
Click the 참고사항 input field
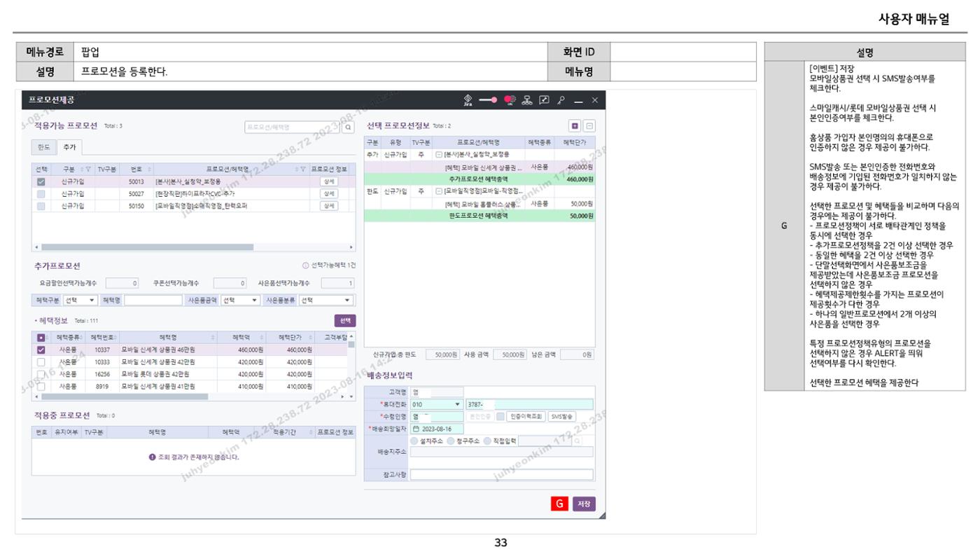click(501, 475)
